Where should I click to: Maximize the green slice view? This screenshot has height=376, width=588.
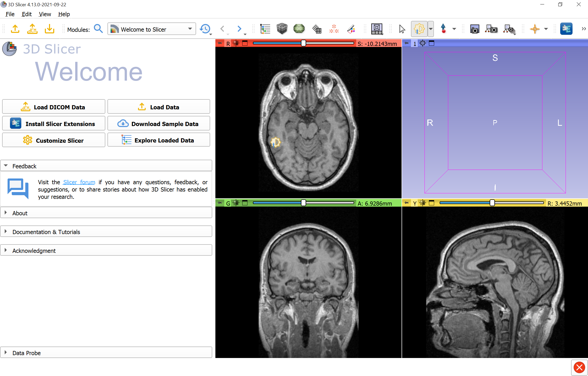point(245,203)
